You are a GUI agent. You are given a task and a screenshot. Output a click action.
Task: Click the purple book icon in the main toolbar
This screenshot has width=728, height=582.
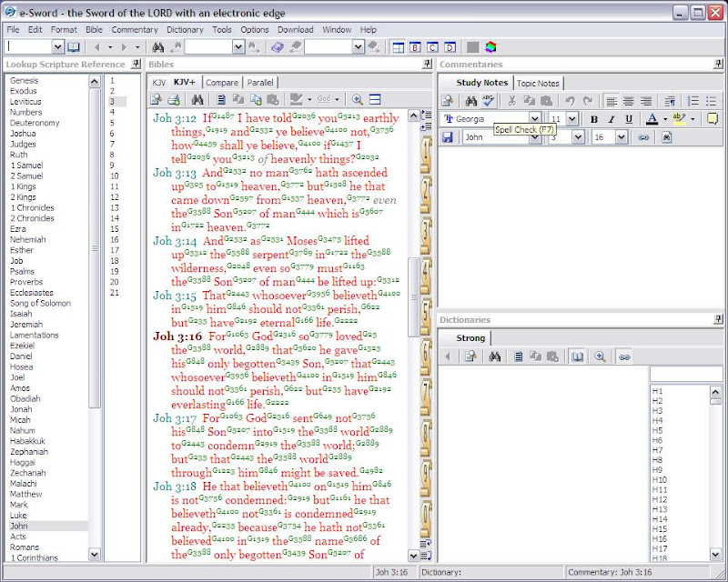point(278,47)
